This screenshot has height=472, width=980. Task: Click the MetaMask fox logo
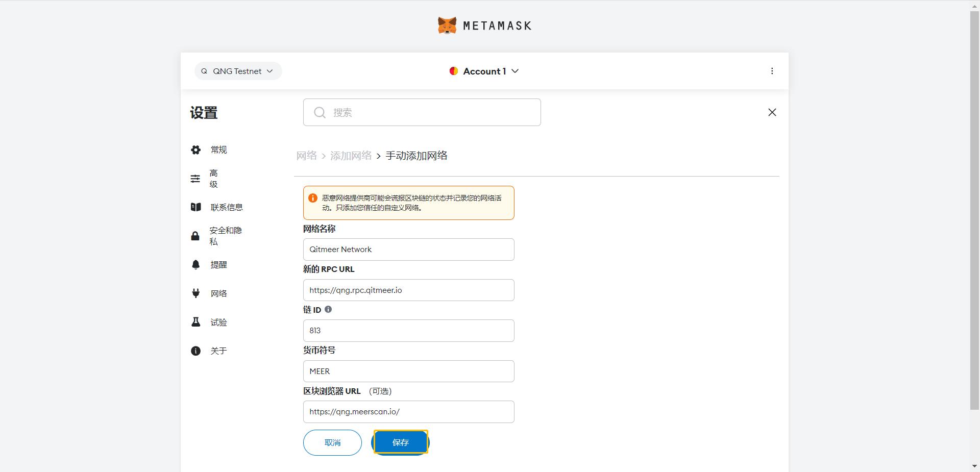[x=447, y=26]
